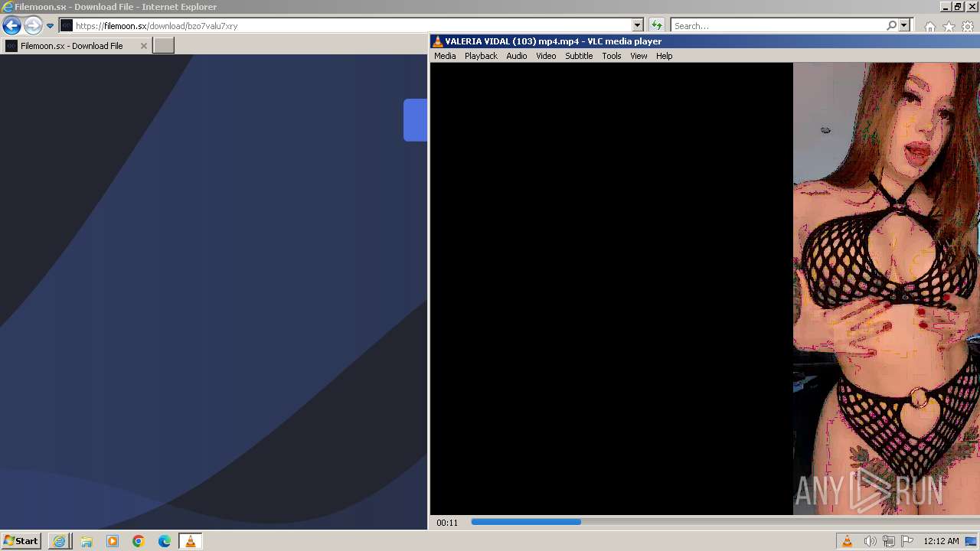The image size is (980, 551).
Task: Click the Refresh page icon
Action: [x=656, y=25]
